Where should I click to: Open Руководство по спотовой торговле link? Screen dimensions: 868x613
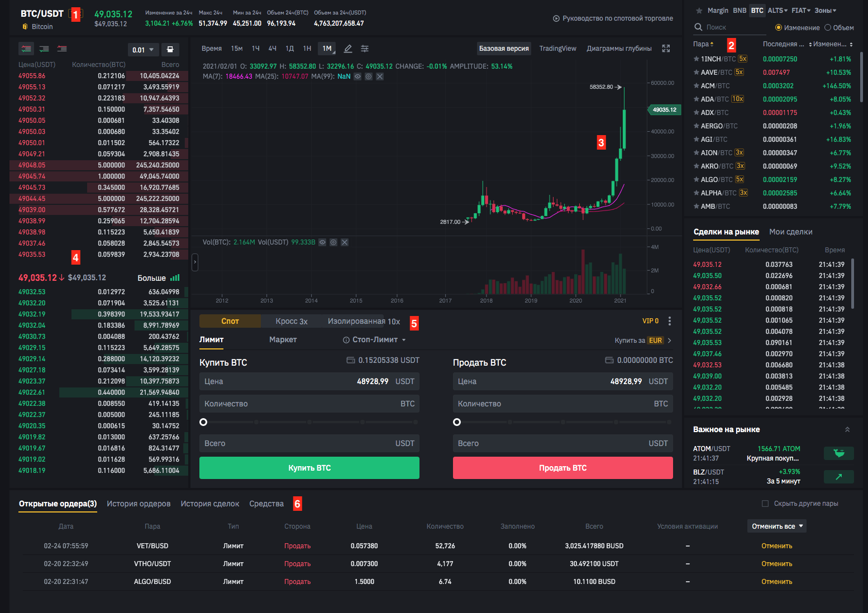[x=613, y=18]
